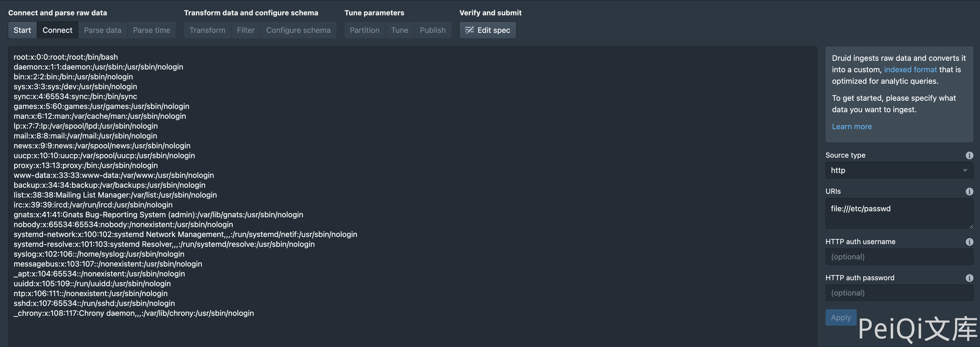Click HTTP auth password info icon
980x347 pixels.
969,278
